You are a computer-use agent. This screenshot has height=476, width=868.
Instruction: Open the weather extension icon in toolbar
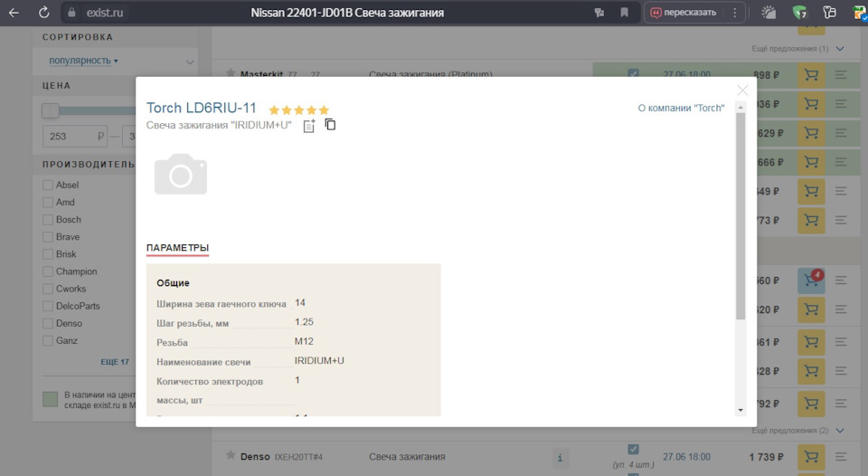pos(769,12)
